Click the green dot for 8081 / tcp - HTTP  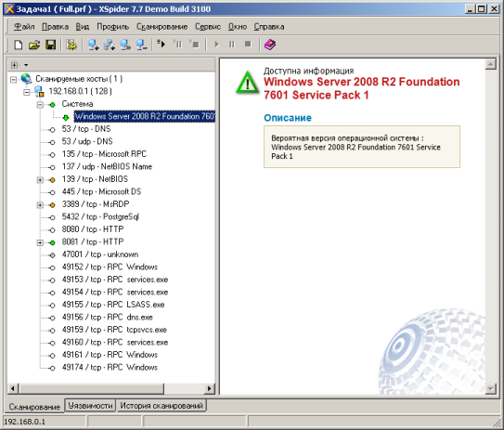coord(52,242)
